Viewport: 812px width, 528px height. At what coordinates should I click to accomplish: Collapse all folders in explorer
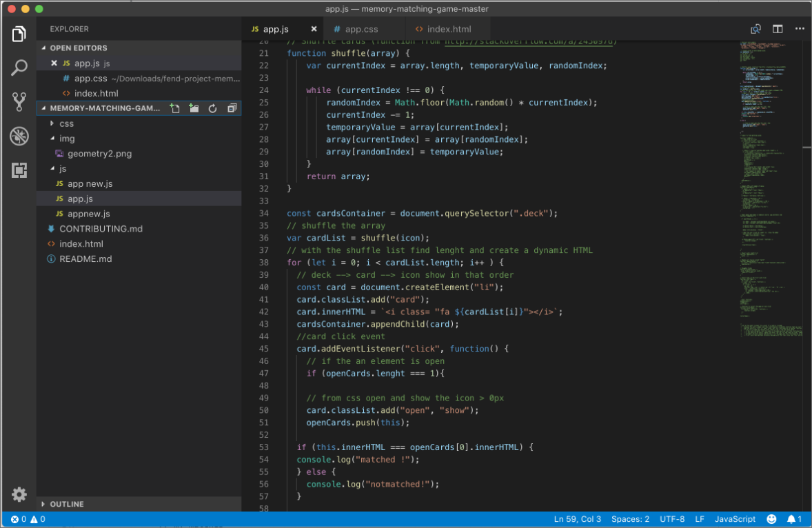click(232, 108)
